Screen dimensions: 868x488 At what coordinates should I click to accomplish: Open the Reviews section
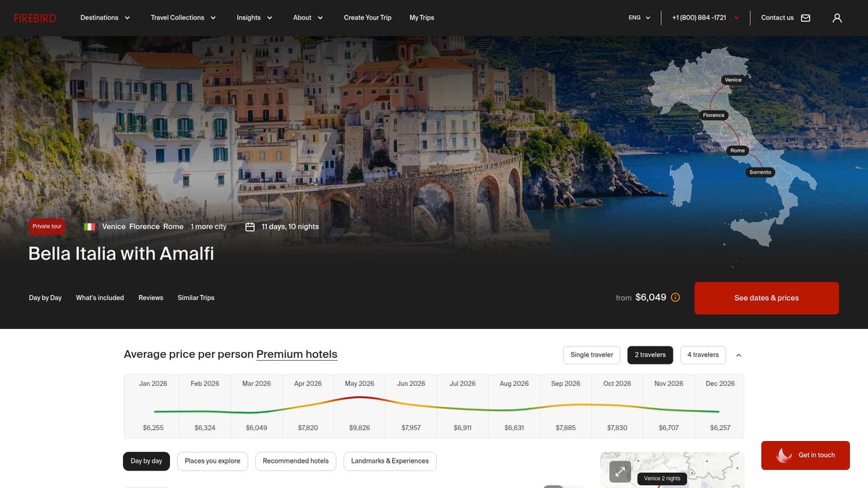(150, 297)
